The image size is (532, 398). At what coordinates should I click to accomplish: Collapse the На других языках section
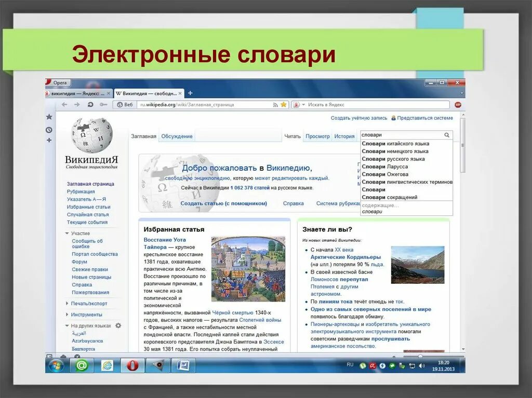click(x=67, y=326)
